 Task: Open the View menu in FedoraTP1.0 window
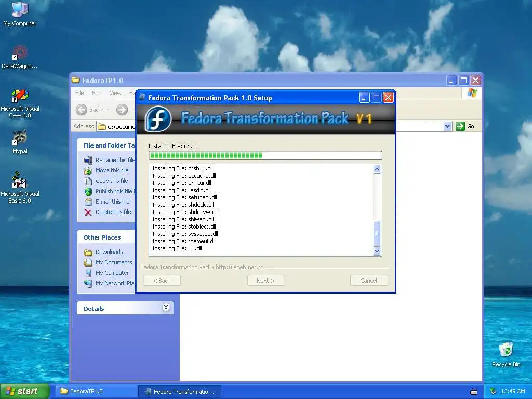pos(115,93)
